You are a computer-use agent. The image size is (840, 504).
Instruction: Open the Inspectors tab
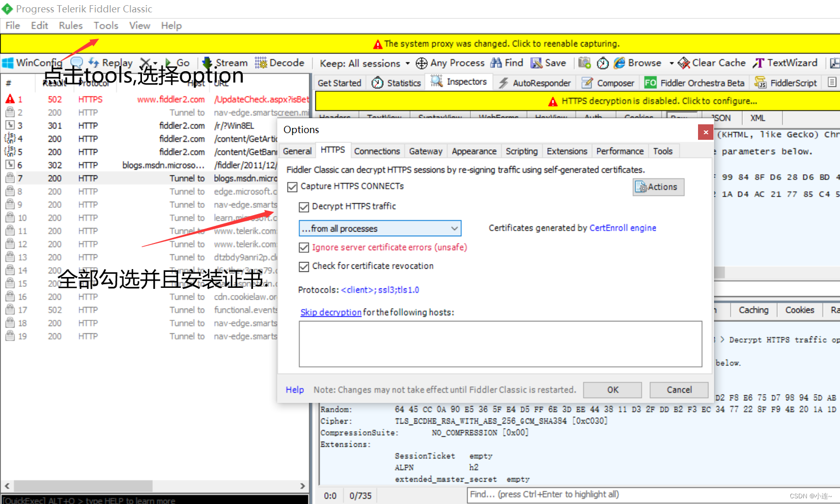pyautogui.click(x=459, y=82)
